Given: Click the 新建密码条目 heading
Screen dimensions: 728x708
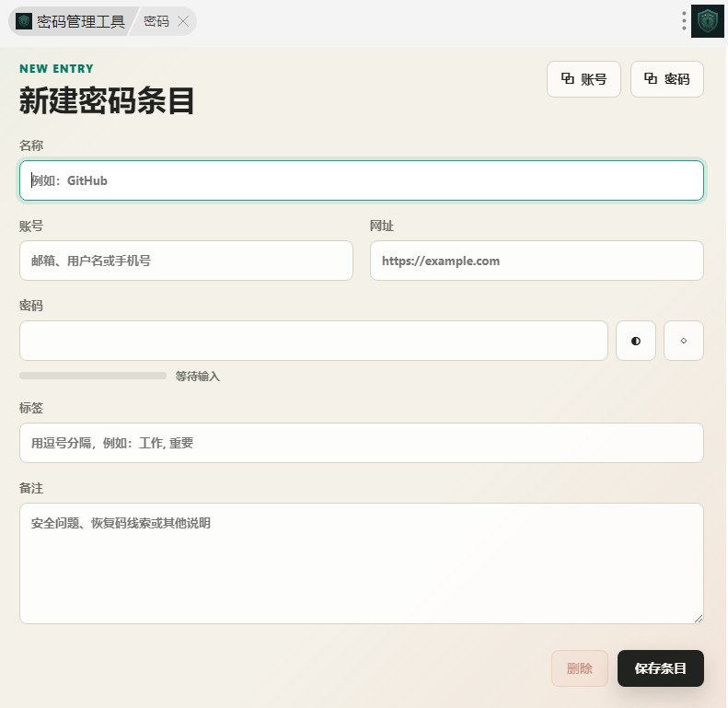Looking at the screenshot, I should 107,100.
